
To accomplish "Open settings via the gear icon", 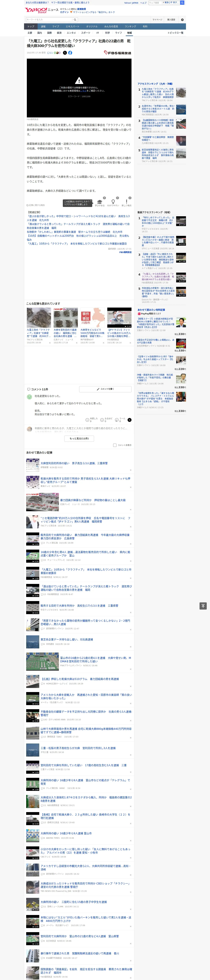I will pyautogui.click(x=182, y=20).
